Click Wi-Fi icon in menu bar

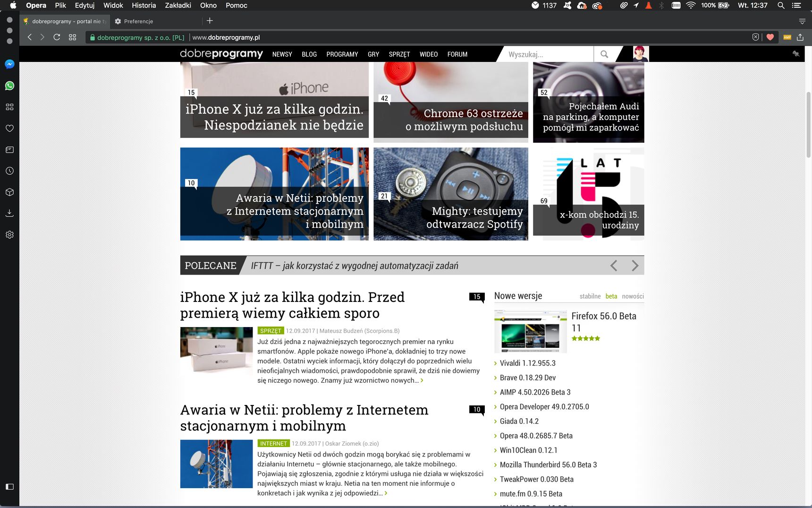(691, 5)
